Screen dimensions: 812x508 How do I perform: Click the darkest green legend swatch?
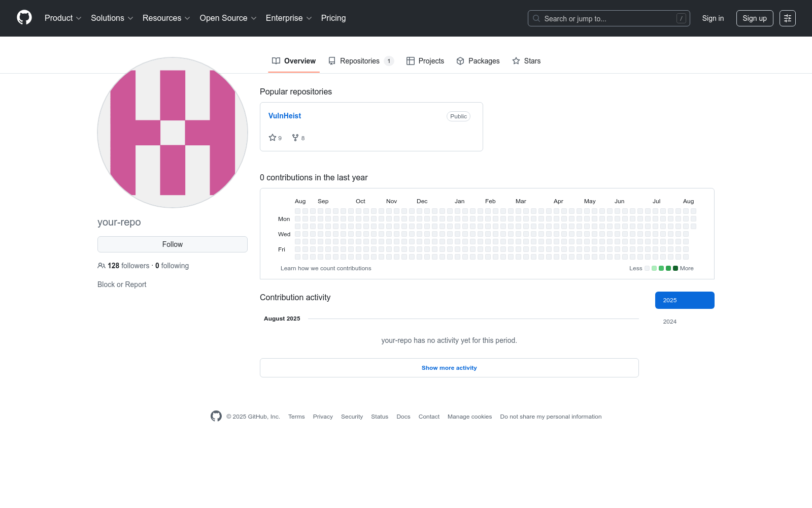675,268
